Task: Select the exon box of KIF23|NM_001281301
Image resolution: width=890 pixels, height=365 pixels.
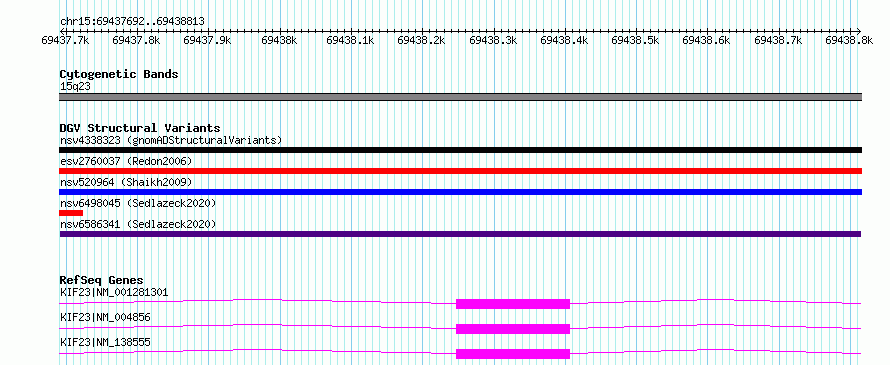Action: pos(513,304)
